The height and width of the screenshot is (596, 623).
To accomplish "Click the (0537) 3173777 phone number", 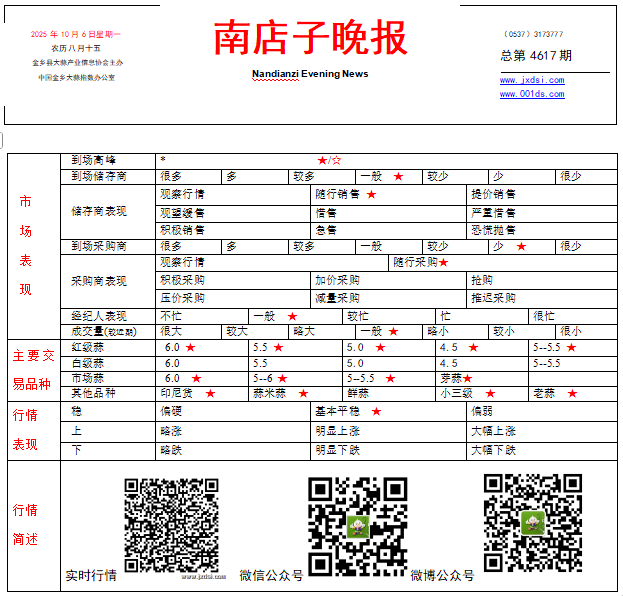I will click(x=532, y=34).
